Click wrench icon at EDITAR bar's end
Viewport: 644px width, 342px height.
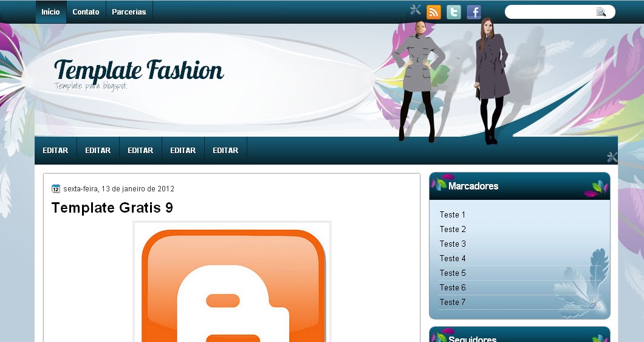click(x=612, y=157)
